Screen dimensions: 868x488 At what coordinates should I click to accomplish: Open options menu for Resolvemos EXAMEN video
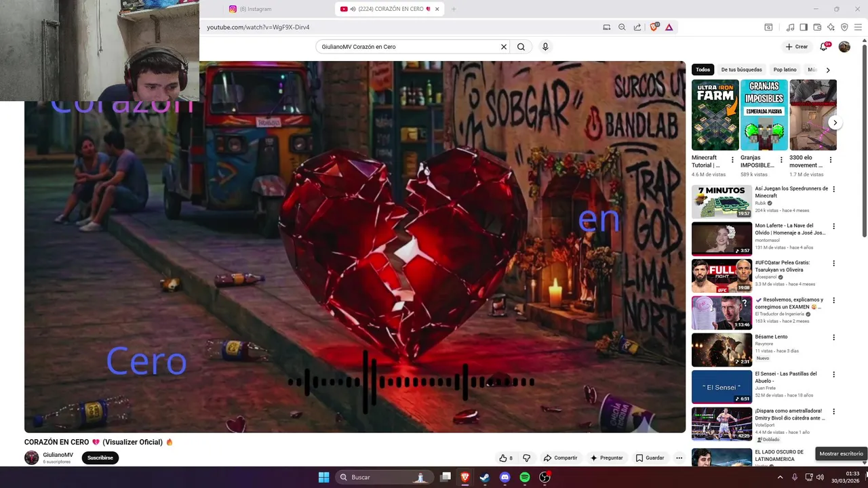(834, 300)
